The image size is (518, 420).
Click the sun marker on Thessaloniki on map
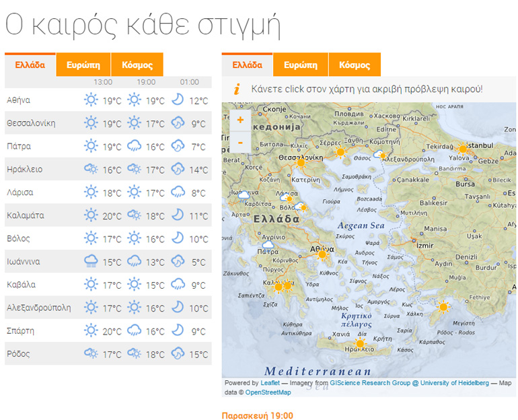[x=301, y=162]
